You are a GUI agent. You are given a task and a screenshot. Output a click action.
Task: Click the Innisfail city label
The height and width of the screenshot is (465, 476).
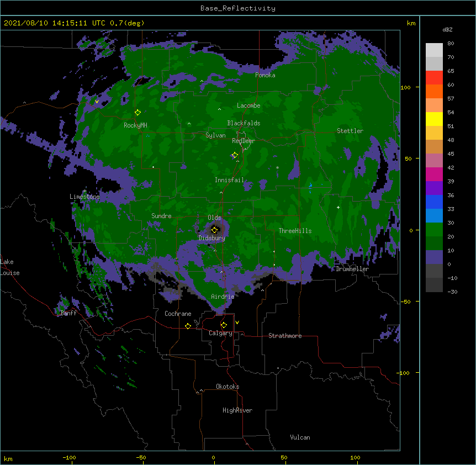229,180
